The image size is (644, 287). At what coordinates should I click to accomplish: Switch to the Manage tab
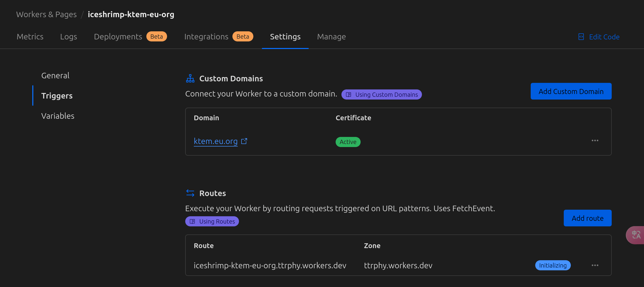coord(331,37)
